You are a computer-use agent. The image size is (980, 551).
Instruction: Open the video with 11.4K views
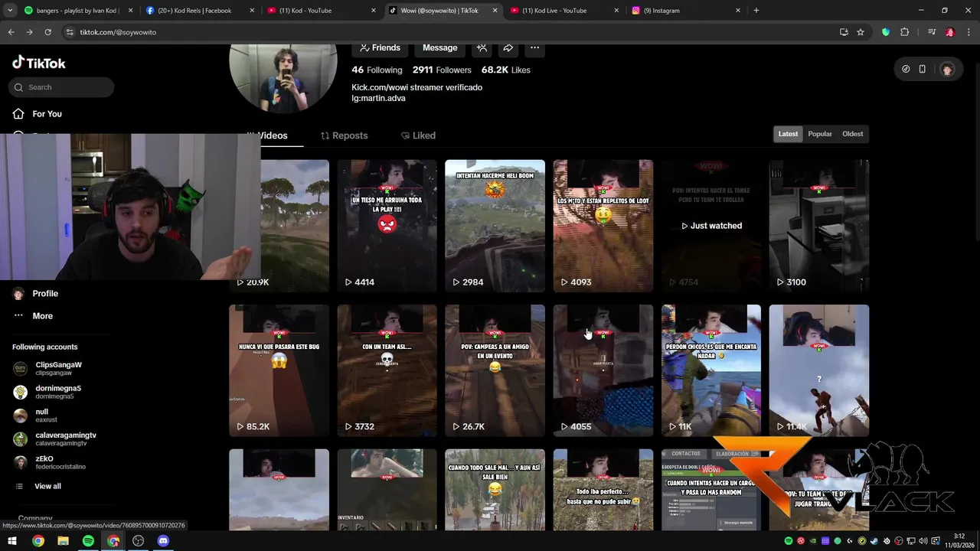tap(819, 370)
